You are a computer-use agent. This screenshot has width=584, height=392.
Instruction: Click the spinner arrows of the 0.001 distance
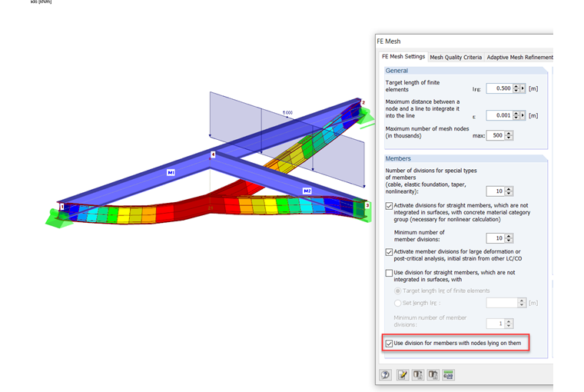point(516,115)
